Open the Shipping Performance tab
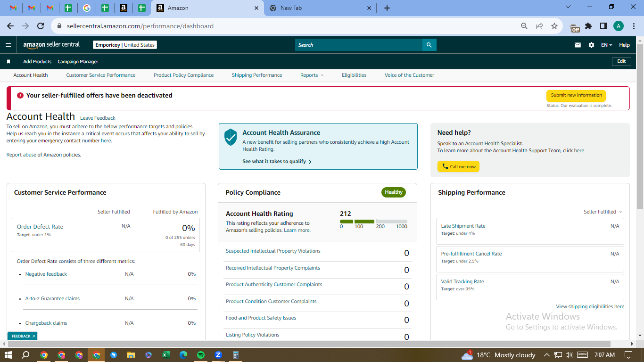 pyautogui.click(x=257, y=75)
